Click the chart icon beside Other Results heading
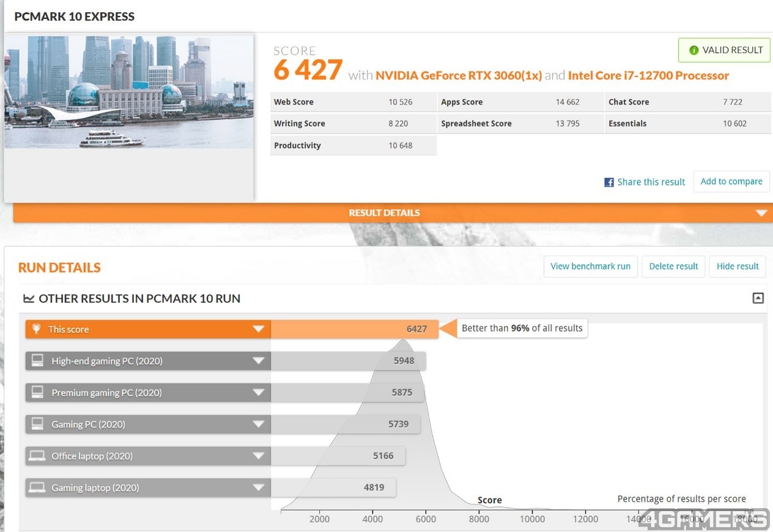Screen dimensions: 773x532 point(29,298)
